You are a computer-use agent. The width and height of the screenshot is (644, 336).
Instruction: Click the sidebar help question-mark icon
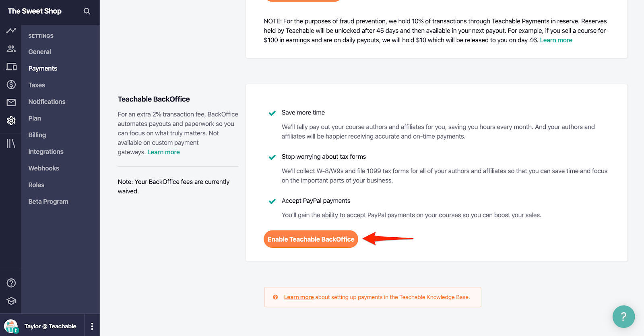(x=10, y=282)
